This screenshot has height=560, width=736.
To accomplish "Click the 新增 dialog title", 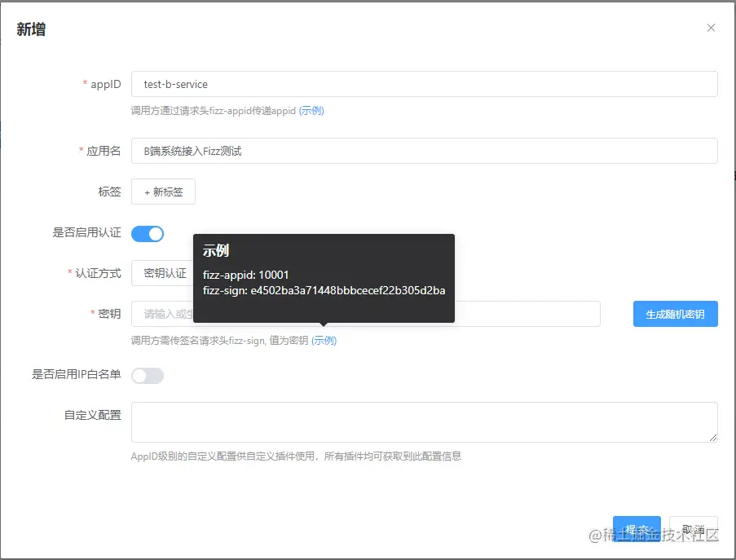I will (31, 29).
